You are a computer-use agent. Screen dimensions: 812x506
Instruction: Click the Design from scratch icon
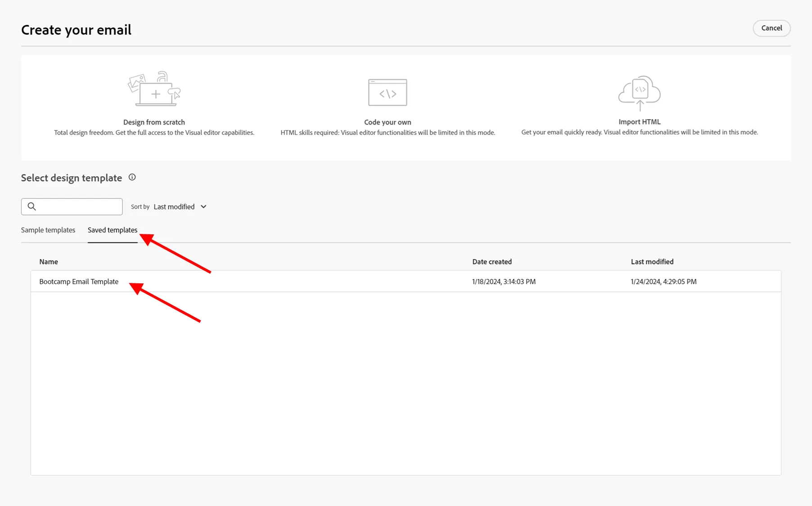[x=154, y=89]
